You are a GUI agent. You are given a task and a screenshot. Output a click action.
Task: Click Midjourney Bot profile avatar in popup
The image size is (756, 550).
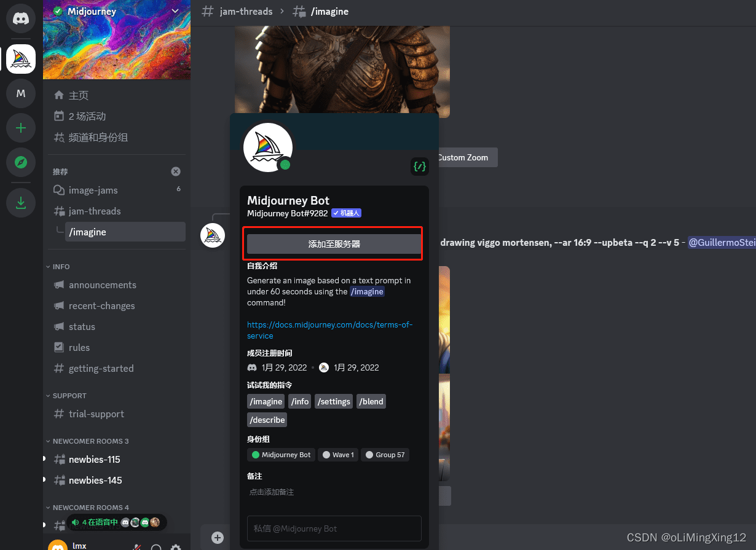point(268,147)
